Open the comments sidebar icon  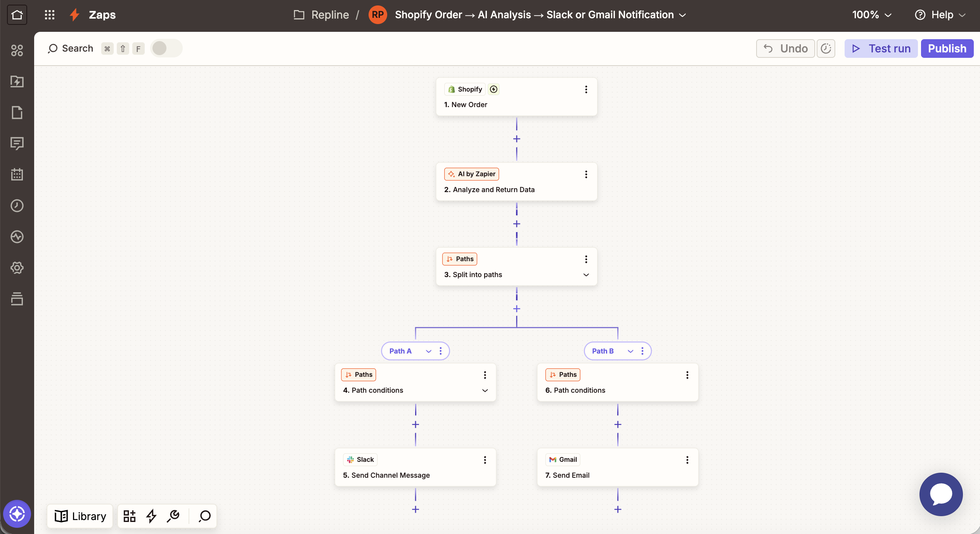tap(17, 144)
